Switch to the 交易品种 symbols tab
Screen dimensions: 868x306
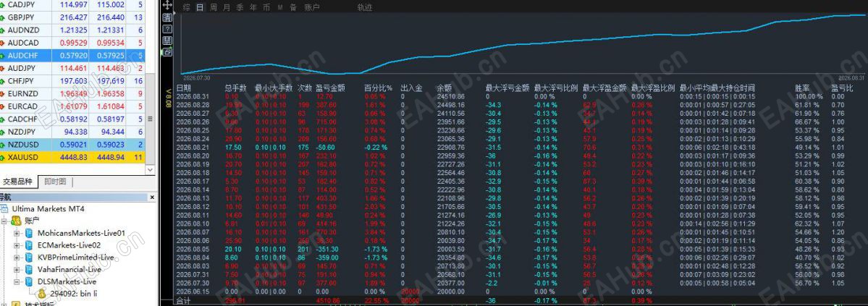pos(18,182)
